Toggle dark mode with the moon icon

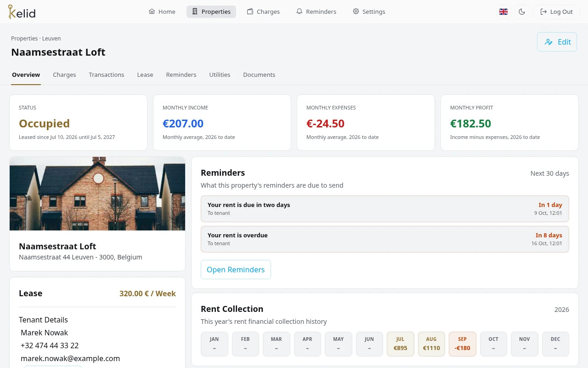(522, 11)
